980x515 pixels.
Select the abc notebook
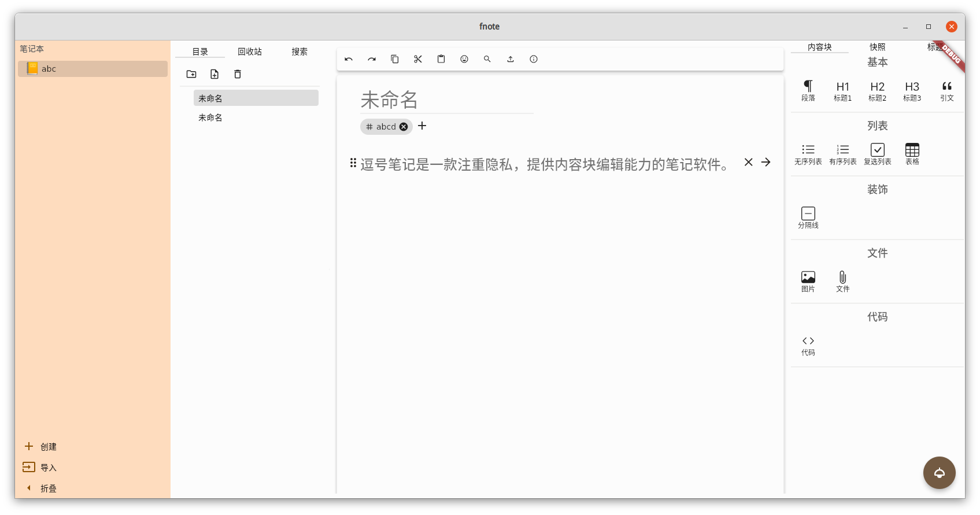tap(93, 69)
